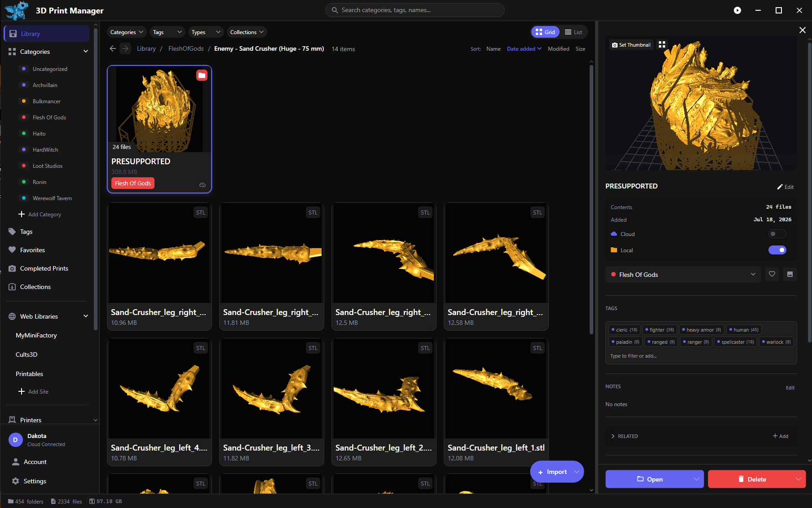Image resolution: width=812 pixels, height=508 pixels.
Task: Toggle the heavy armor (9) tag
Action: pos(702,330)
